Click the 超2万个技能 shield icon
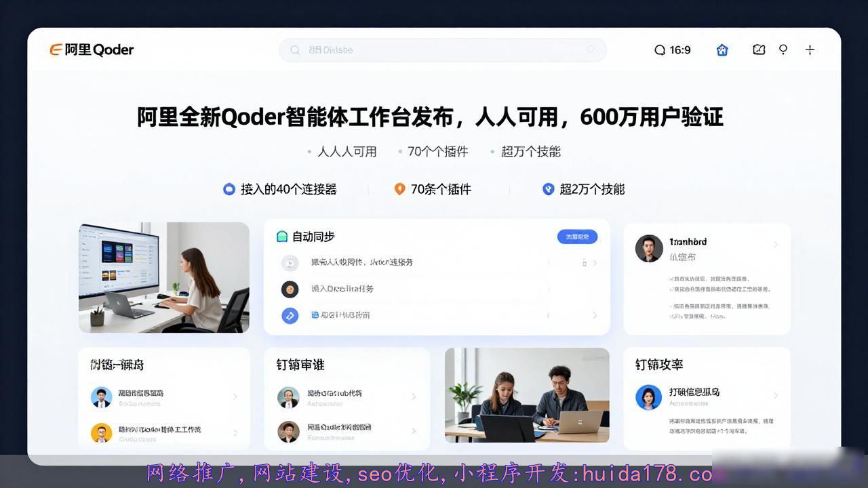 [549, 189]
